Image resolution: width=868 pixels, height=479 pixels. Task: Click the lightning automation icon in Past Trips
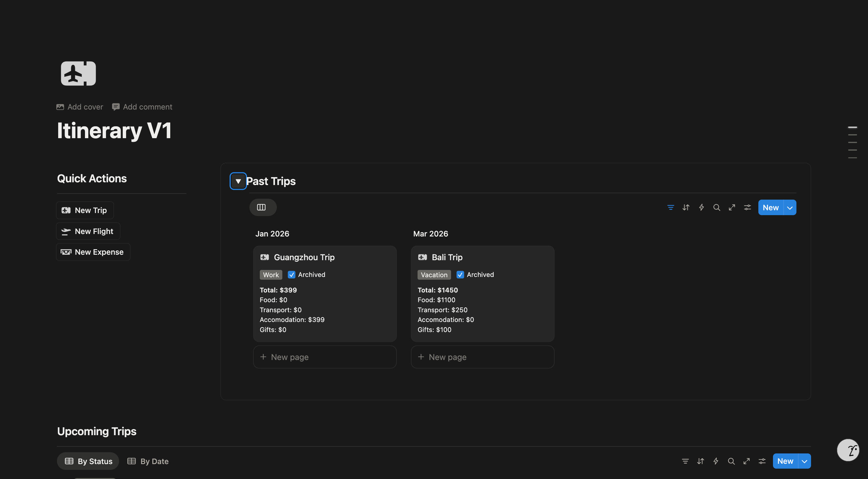pos(701,207)
